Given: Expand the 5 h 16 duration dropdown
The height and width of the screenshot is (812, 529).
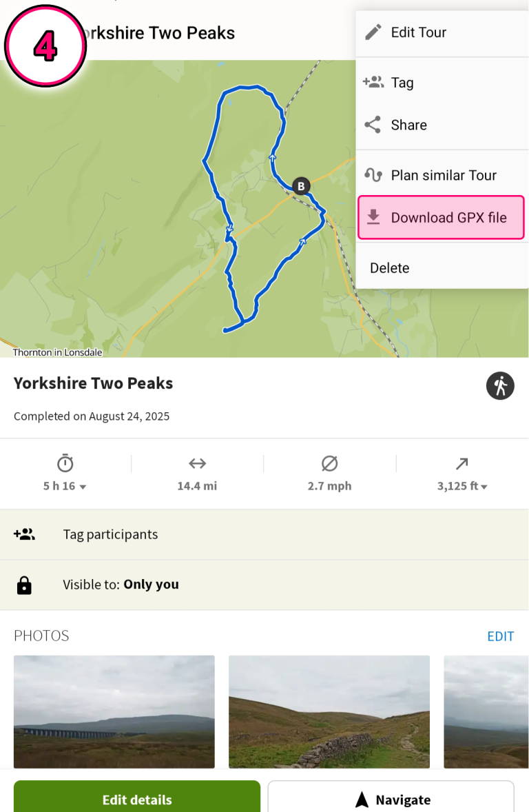Looking at the screenshot, I should click(x=65, y=486).
